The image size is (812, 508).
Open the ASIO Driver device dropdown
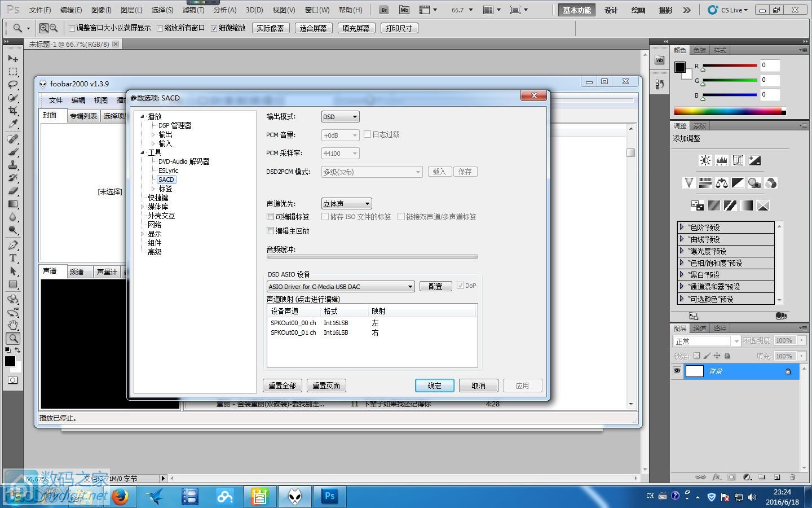(341, 287)
